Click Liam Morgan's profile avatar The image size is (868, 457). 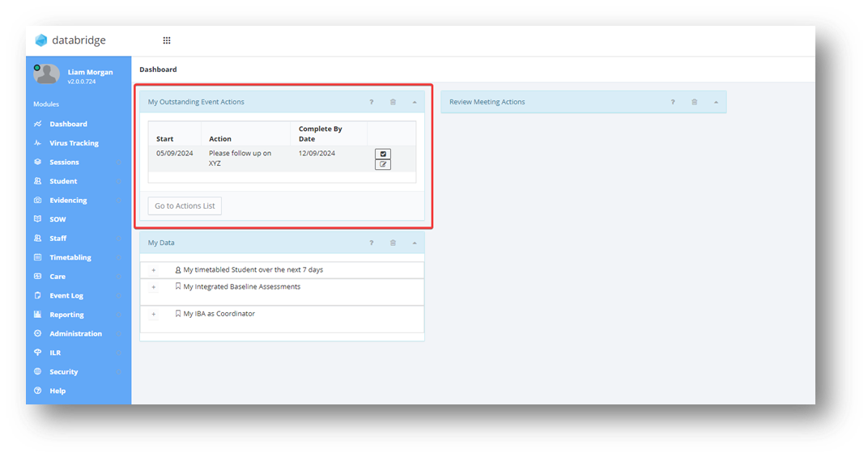pyautogui.click(x=46, y=74)
